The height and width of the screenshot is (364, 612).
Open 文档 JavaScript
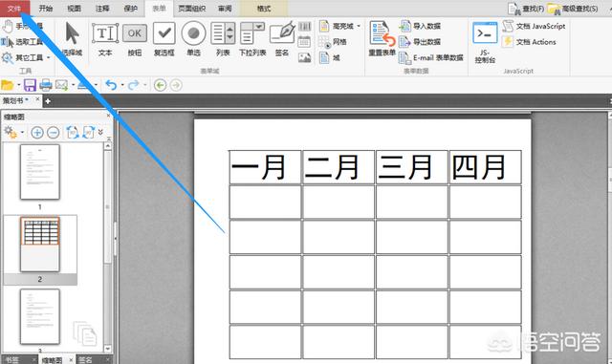click(x=534, y=26)
